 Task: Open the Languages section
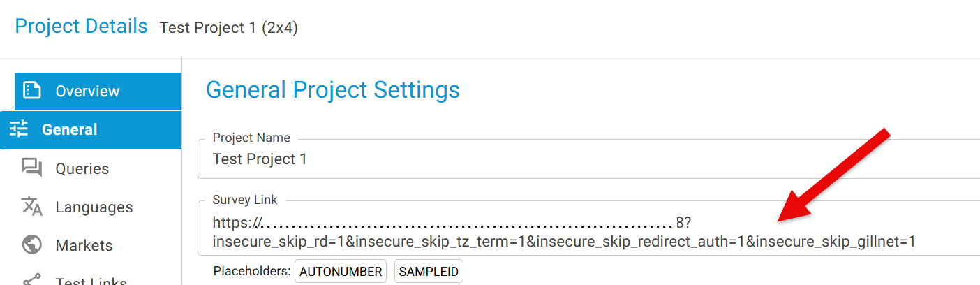(x=94, y=207)
